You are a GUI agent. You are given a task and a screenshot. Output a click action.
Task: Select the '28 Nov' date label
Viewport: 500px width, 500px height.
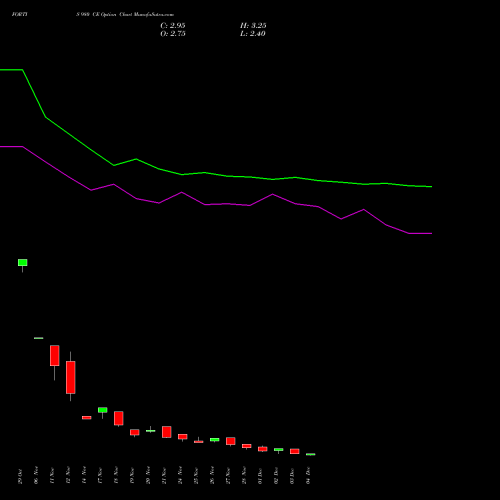(x=245, y=475)
